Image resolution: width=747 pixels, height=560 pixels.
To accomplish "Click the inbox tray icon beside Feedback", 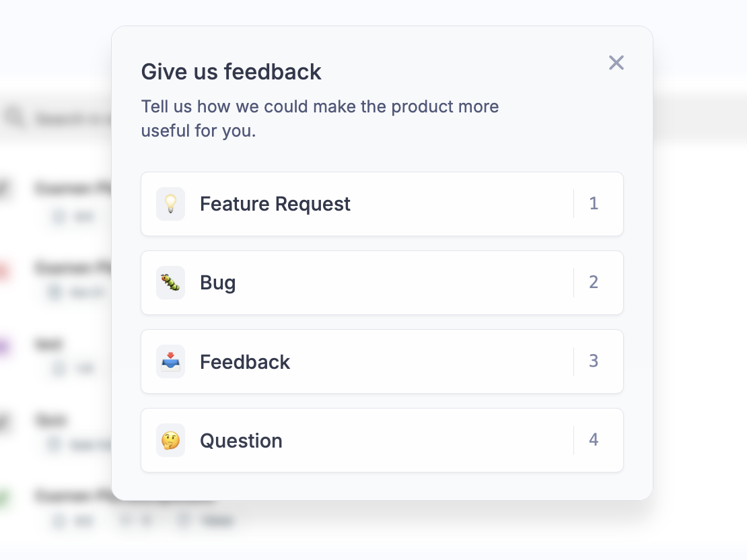I will click(x=170, y=361).
